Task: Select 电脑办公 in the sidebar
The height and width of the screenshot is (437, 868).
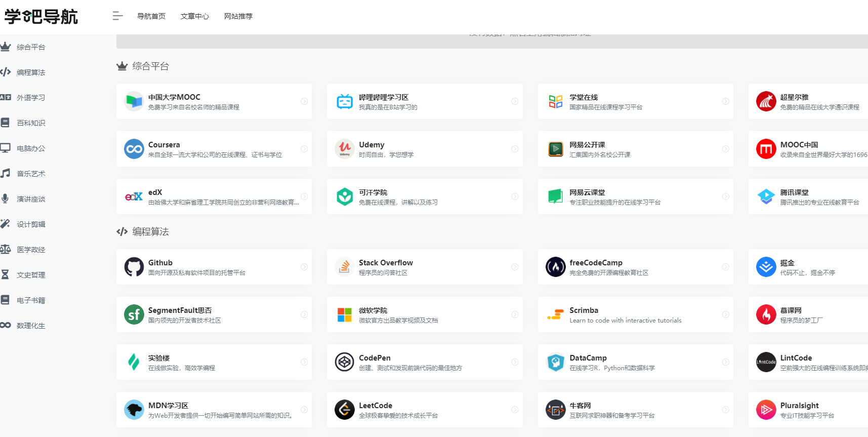Action: pyautogui.click(x=31, y=148)
